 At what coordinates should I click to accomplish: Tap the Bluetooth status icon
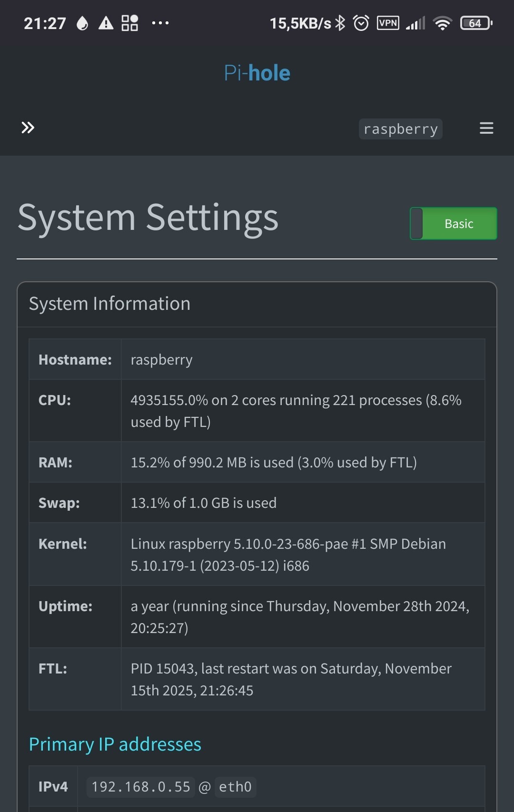(x=340, y=23)
